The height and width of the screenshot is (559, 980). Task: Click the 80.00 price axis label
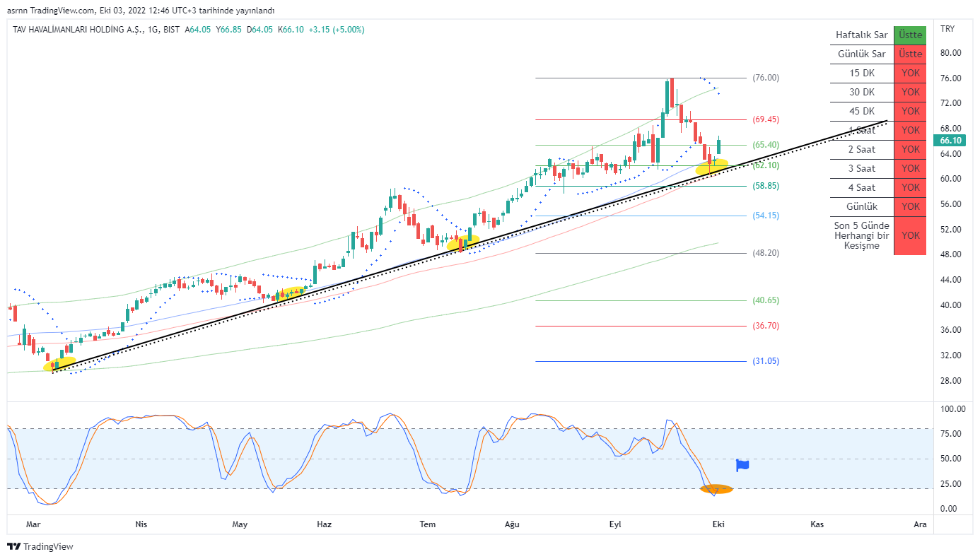[951, 53]
